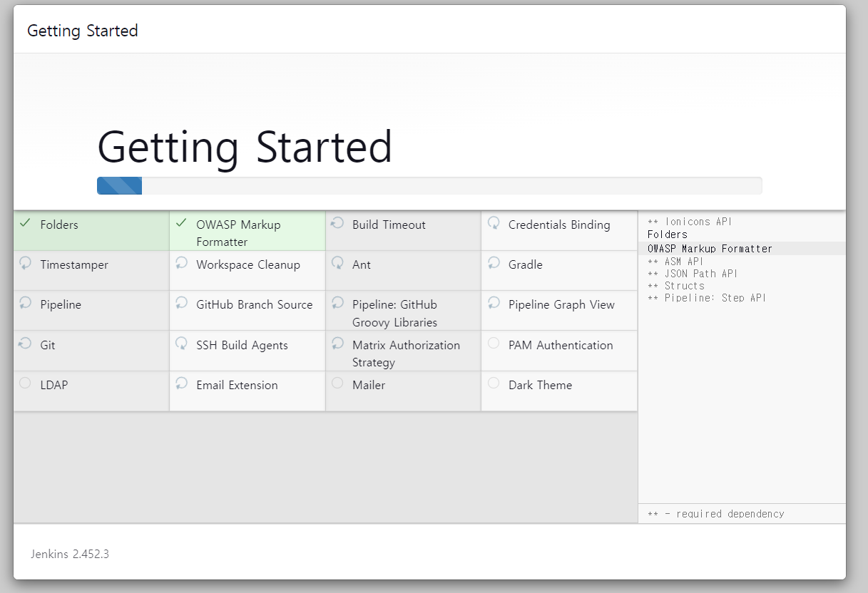
Task: Select the Pipeline plugin label
Action: pyautogui.click(x=61, y=304)
